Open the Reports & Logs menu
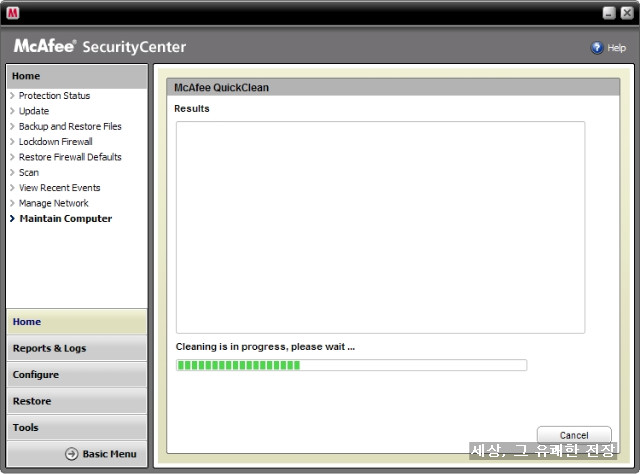The height and width of the screenshot is (474, 640). pyautogui.click(x=77, y=348)
